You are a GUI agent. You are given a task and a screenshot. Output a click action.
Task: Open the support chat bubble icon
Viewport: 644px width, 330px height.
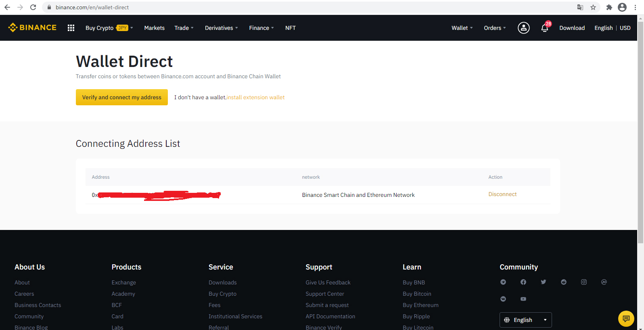click(626, 319)
